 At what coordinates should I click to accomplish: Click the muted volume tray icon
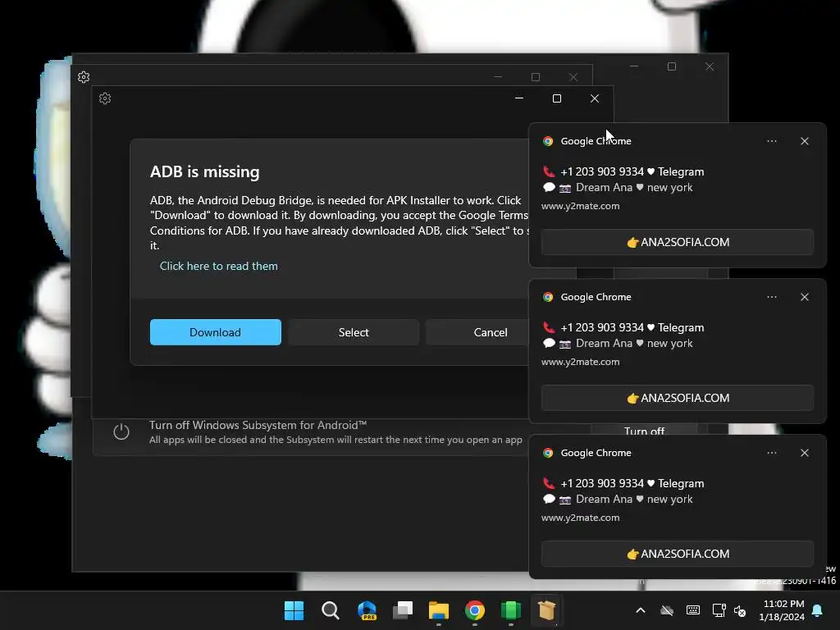coord(740,610)
